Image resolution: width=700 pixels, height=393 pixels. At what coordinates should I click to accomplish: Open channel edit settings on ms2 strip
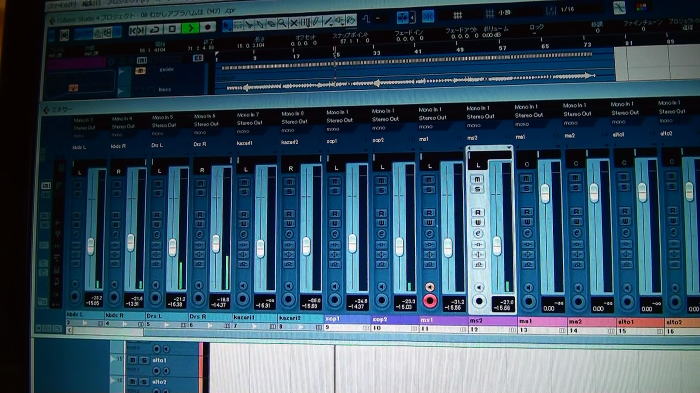pos(478,234)
